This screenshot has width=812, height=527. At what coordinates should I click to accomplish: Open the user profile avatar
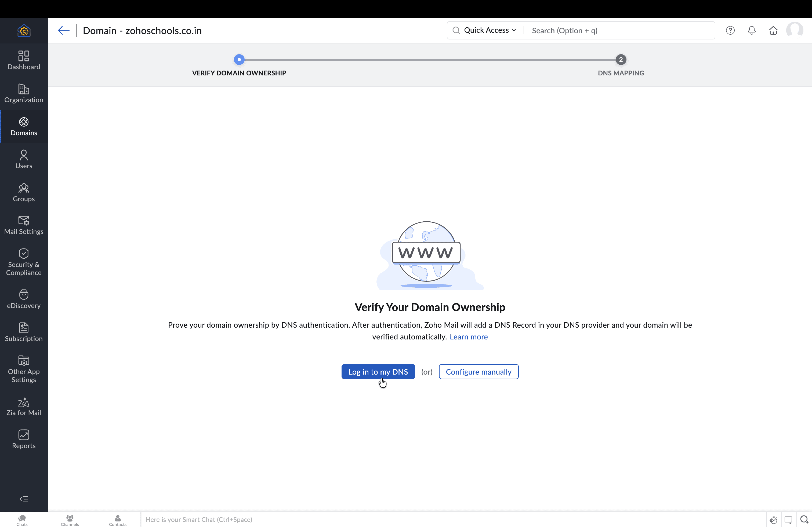[x=795, y=30]
